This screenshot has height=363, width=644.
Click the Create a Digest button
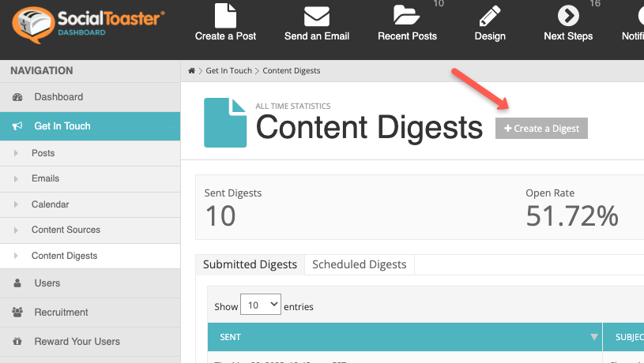(541, 129)
